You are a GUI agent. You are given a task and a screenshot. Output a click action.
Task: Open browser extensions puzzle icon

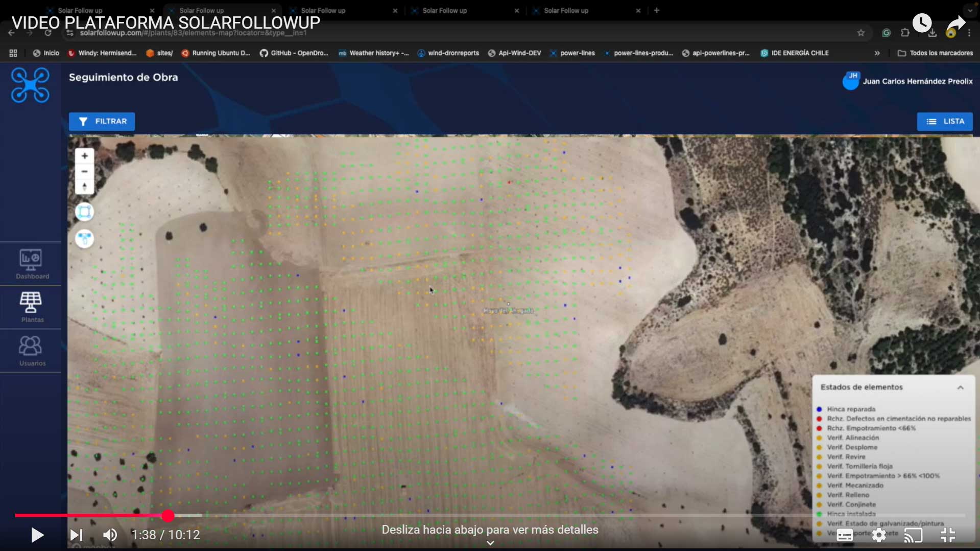coord(905,33)
